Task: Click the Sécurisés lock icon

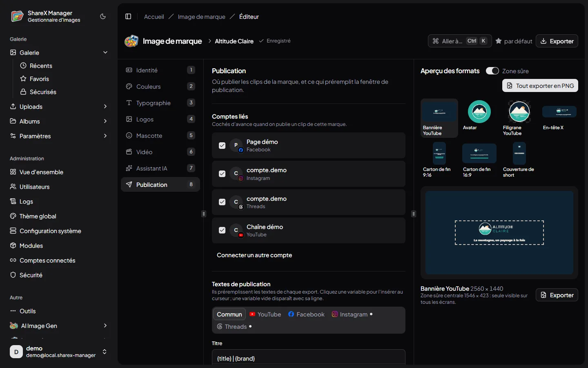Action: pos(23,92)
